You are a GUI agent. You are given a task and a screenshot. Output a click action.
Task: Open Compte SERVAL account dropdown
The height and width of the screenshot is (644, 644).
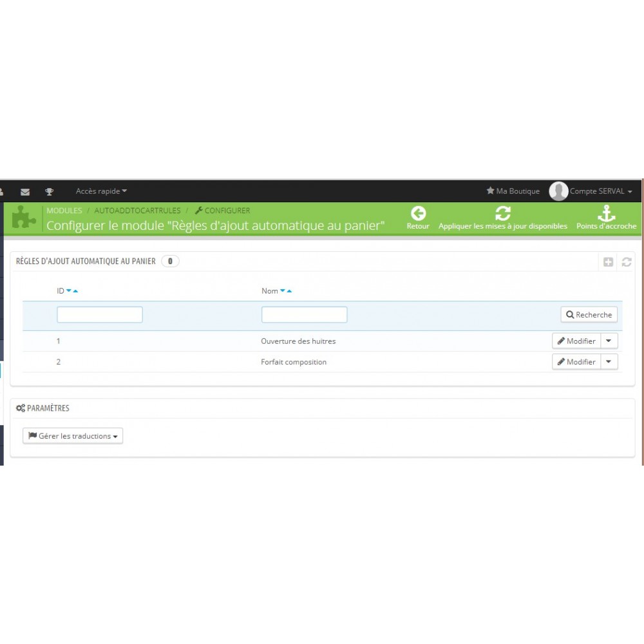pyautogui.click(x=600, y=191)
